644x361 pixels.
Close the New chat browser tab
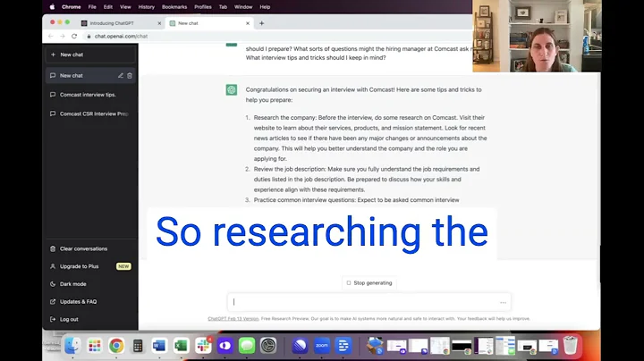(x=248, y=23)
